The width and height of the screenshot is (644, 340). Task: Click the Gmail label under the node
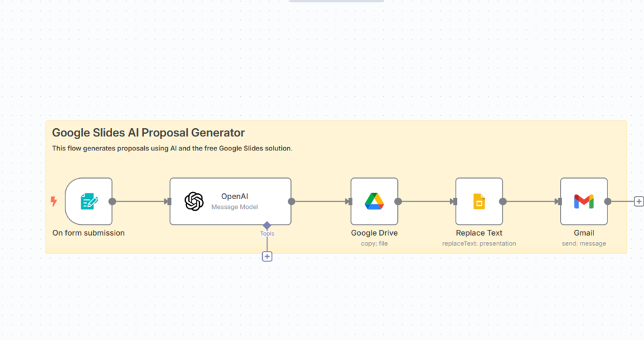[584, 233]
